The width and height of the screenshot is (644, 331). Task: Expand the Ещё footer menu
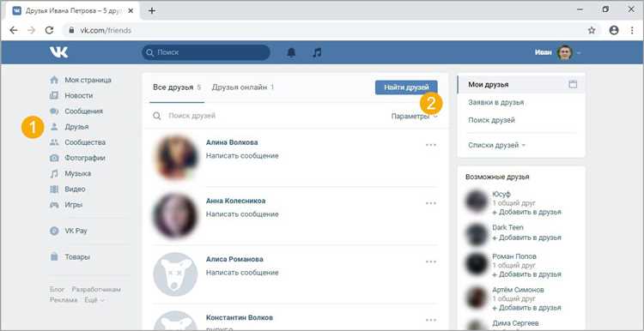pos(94,300)
